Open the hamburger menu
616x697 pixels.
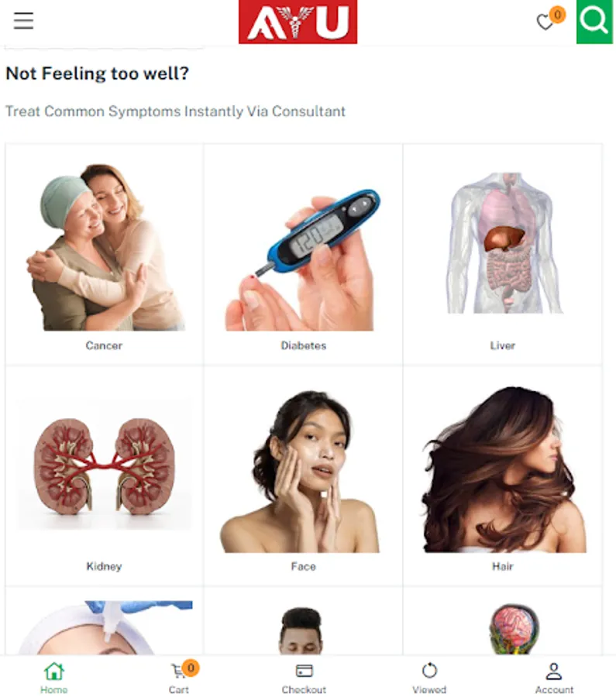(23, 20)
